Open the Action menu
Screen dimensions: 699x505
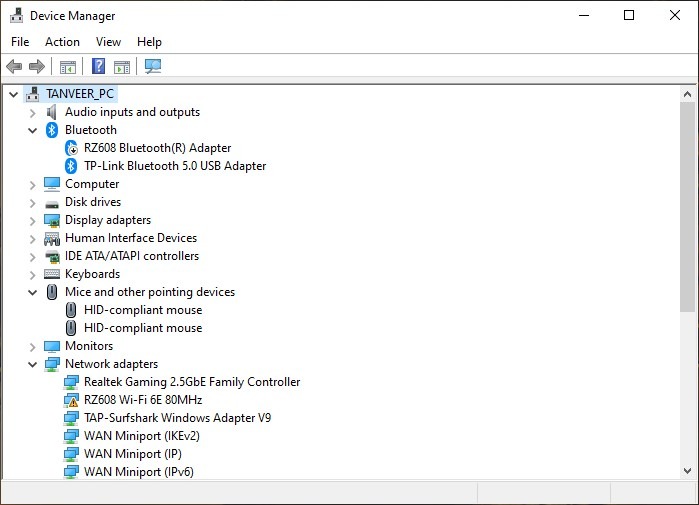point(62,42)
